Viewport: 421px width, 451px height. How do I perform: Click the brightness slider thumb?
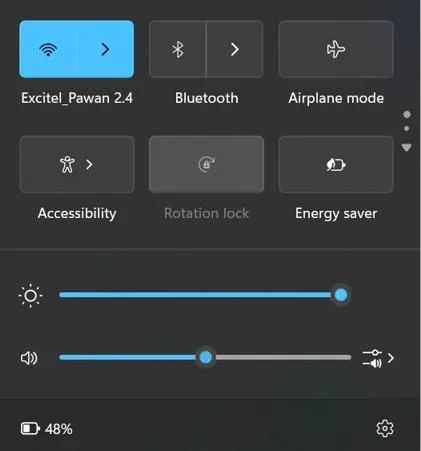[x=341, y=295]
